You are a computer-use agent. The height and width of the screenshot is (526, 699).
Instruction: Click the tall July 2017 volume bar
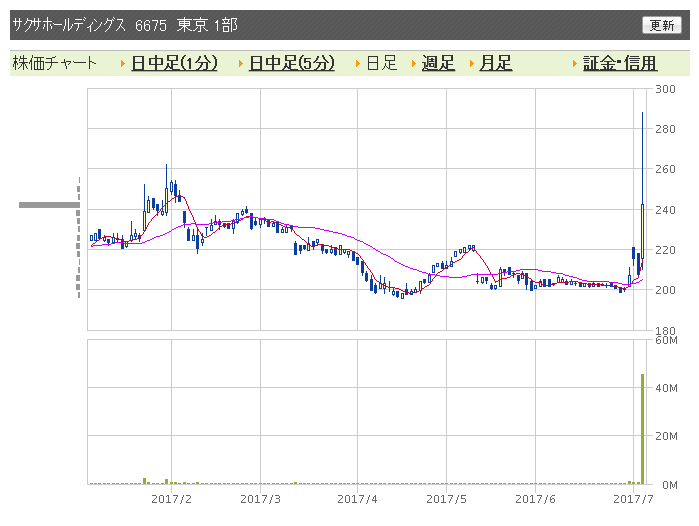(642, 429)
